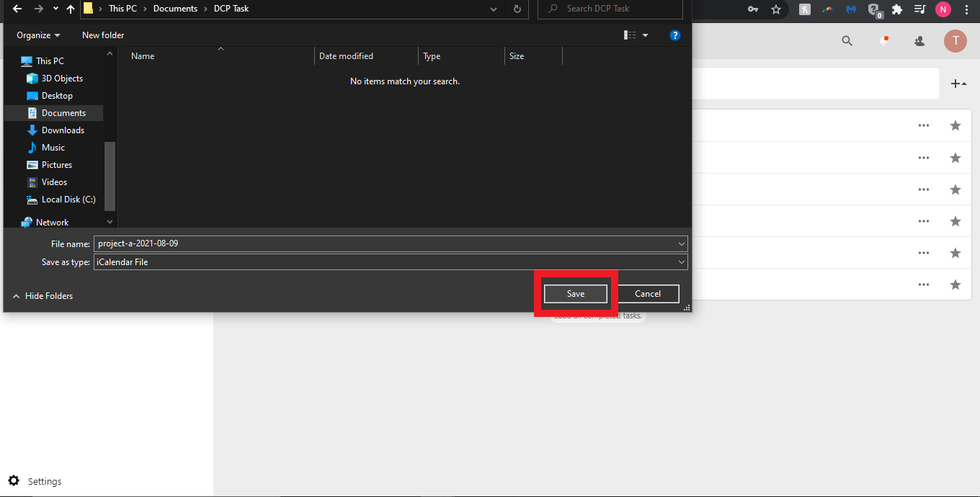Star the first task in list

955,126
